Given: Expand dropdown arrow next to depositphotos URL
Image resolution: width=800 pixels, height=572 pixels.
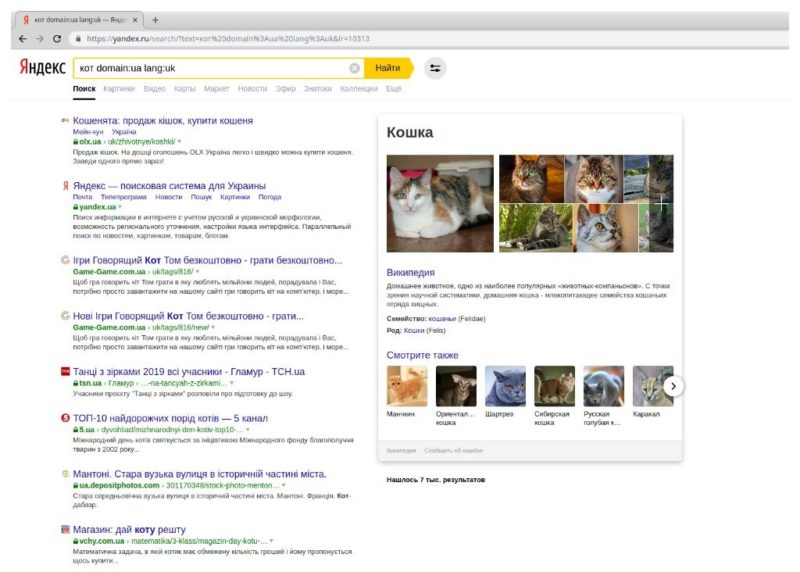Looking at the screenshot, I should 284,485.
